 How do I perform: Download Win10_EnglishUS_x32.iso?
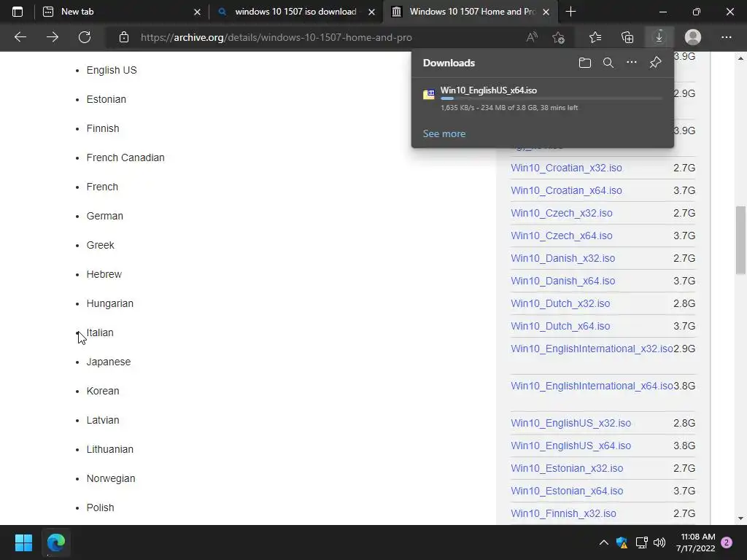click(x=570, y=423)
